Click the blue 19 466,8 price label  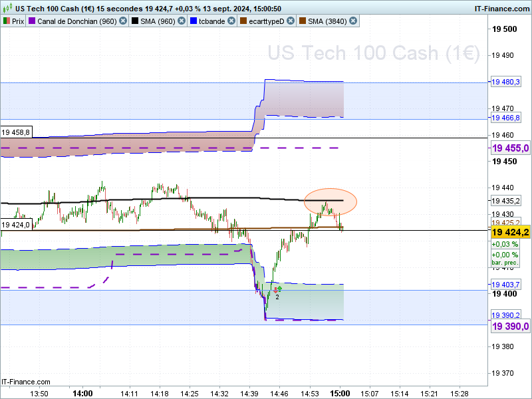point(505,118)
